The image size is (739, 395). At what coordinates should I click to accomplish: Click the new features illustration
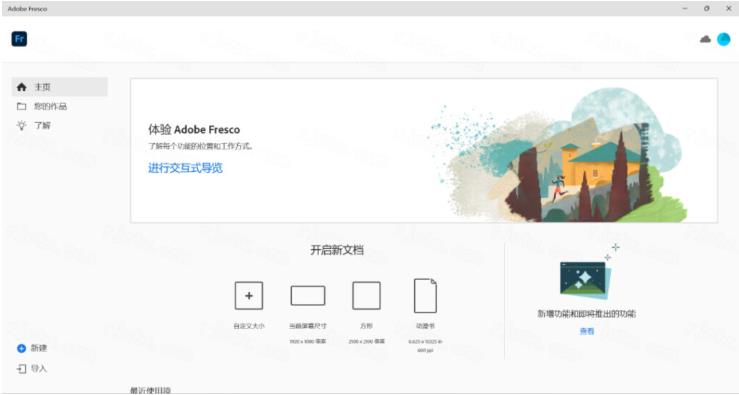pyautogui.click(x=587, y=272)
